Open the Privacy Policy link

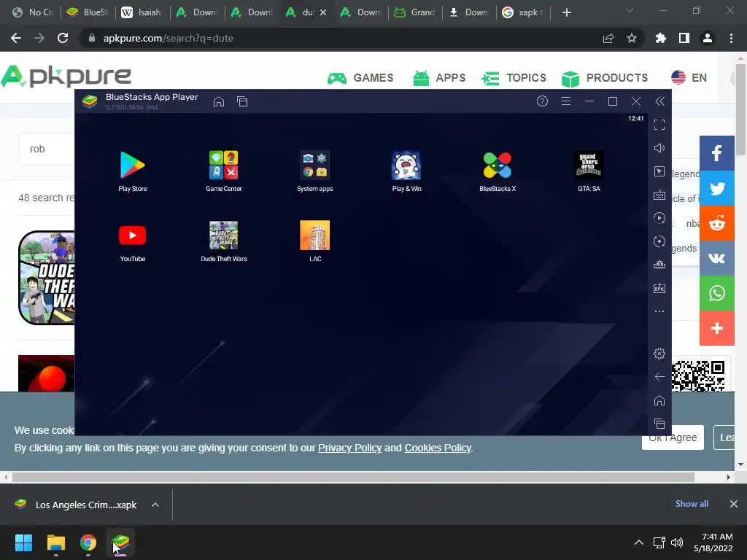pyautogui.click(x=349, y=448)
